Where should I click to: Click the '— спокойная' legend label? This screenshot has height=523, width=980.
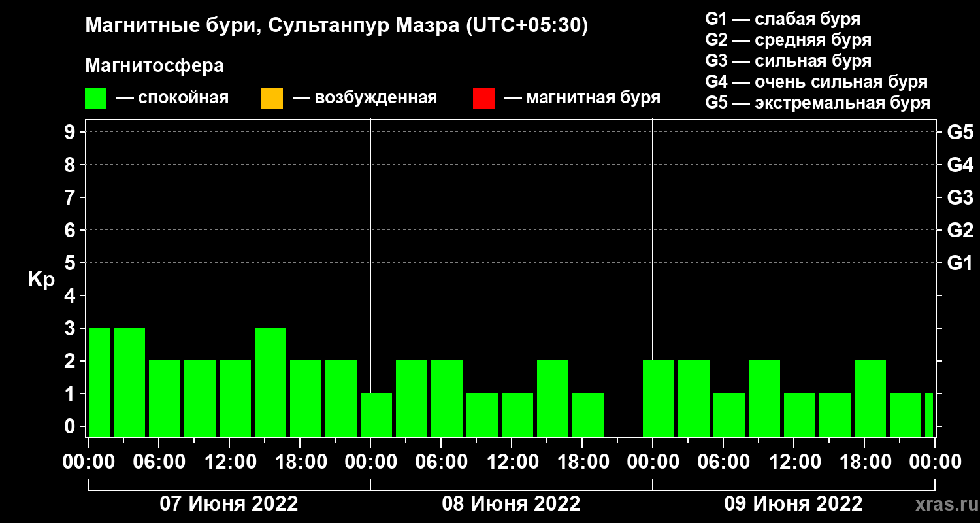[x=172, y=98]
